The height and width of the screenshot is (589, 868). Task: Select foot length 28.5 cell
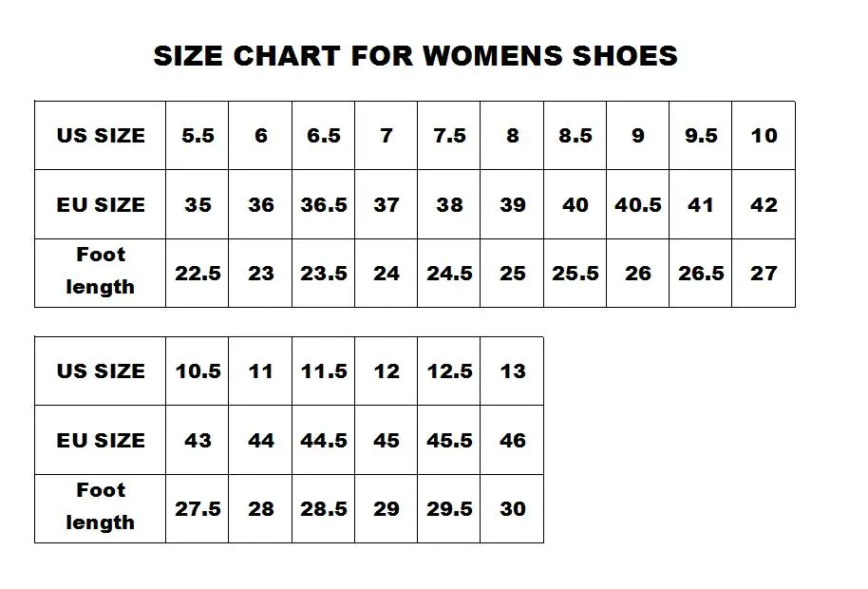(x=323, y=509)
